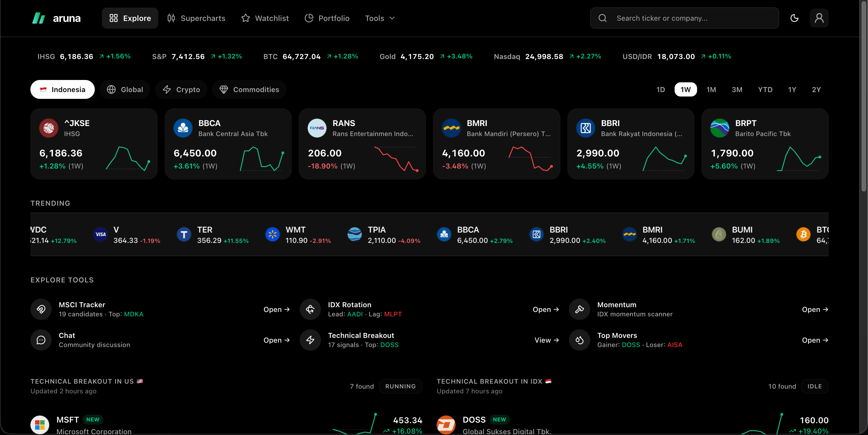Screen dimensions: 868x435
Task: Select the 3M timeframe
Action: tap(737, 89)
